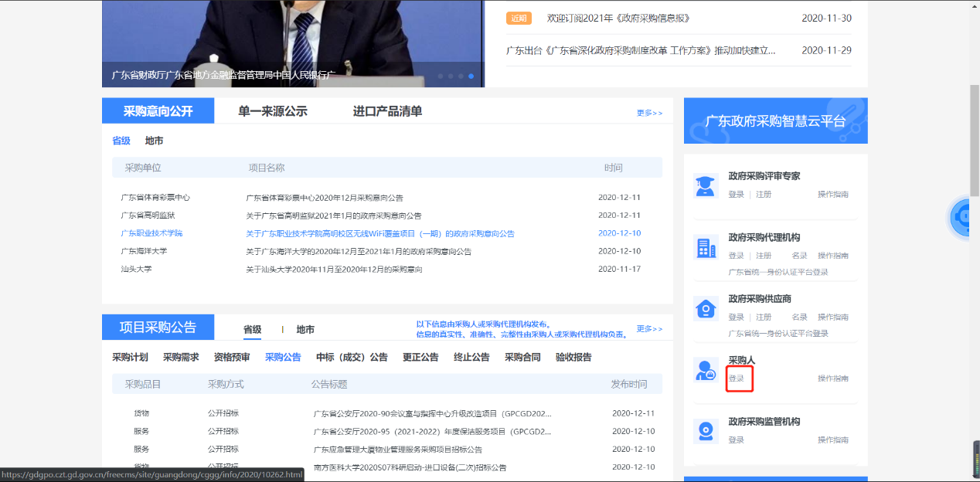980x482 pixels.
Task: Switch to 单一来源公示 tab
Action: 272,111
